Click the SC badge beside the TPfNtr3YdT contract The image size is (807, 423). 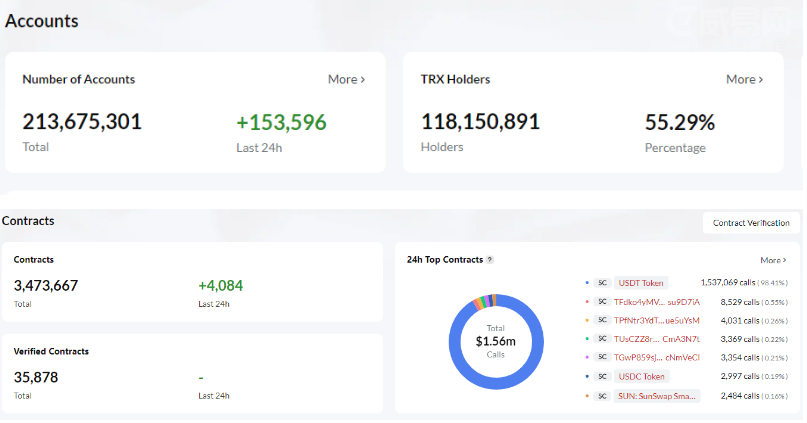602,321
